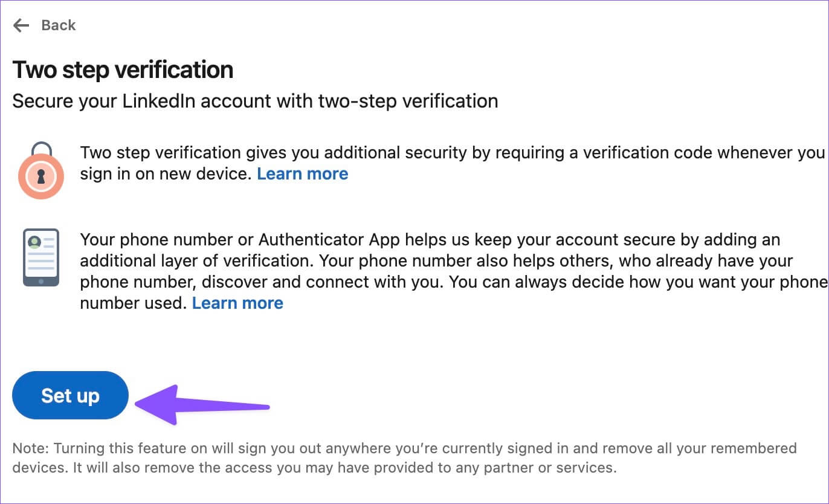Click the green avatar inside phone icon
The image size is (829, 504).
click(34, 242)
